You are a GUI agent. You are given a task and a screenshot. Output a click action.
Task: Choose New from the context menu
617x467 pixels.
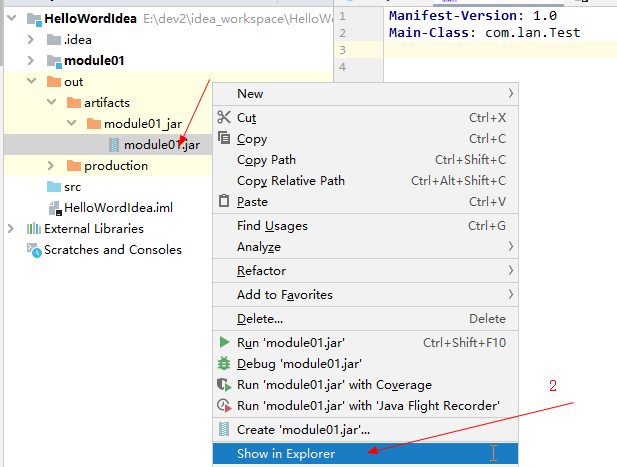point(366,94)
